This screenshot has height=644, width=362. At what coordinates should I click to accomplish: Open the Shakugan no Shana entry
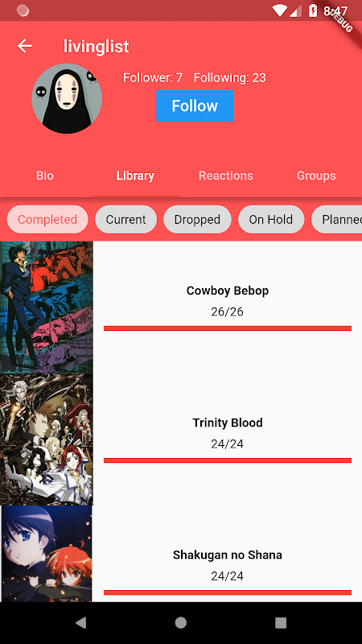pyautogui.click(x=181, y=554)
